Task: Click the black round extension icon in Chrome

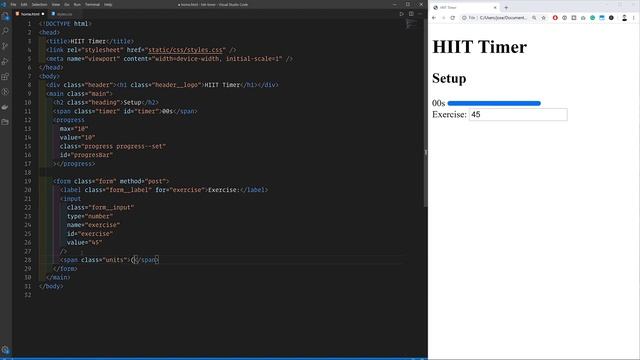Action: [611, 18]
